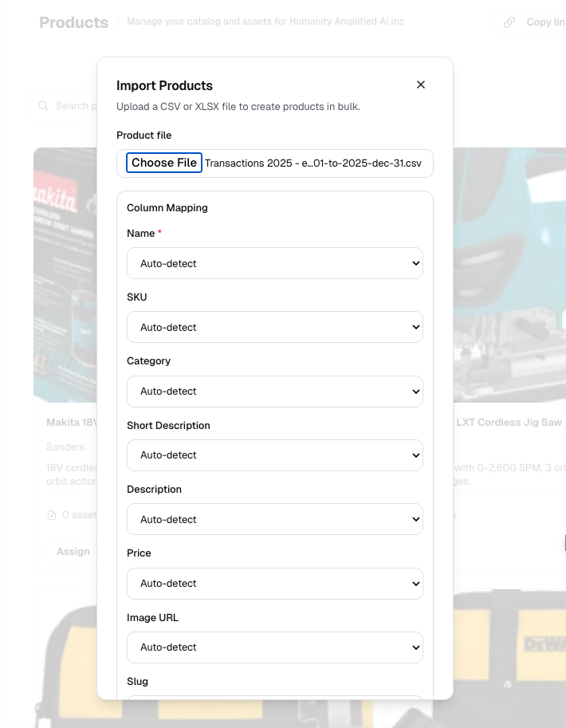Screen dimensions: 566x728
Task: Open the LXT Cordless Jig Saw image
Action: tap(509, 275)
